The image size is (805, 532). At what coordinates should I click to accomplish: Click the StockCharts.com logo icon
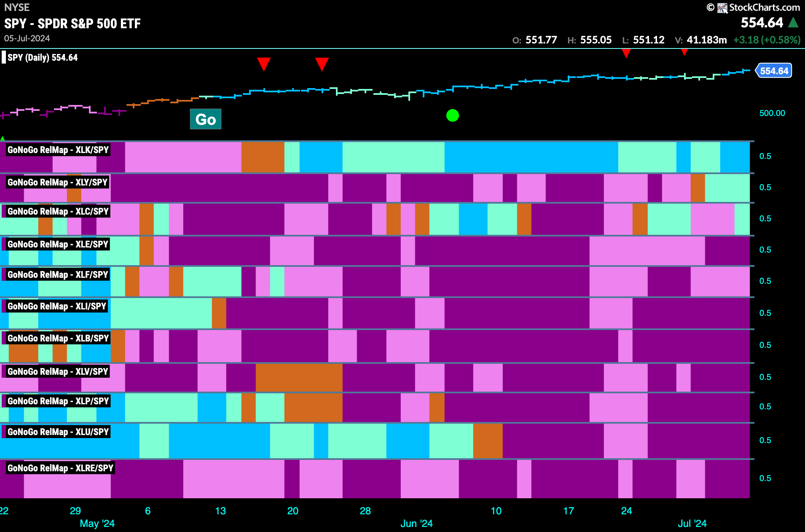[x=723, y=8]
